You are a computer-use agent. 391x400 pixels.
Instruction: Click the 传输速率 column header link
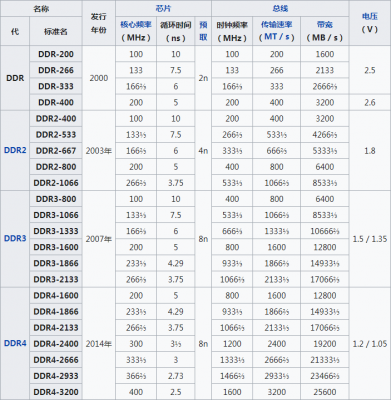click(x=276, y=25)
